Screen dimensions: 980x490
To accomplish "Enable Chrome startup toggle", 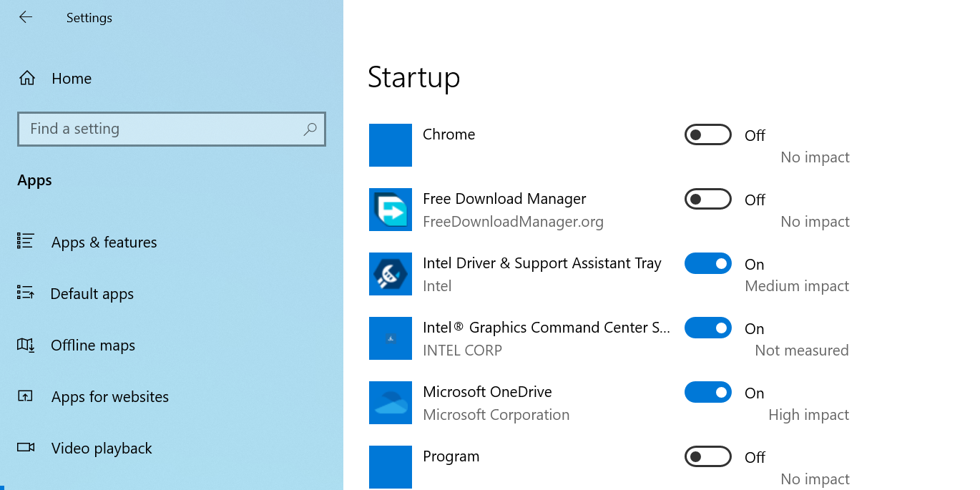I will tap(708, 134).
